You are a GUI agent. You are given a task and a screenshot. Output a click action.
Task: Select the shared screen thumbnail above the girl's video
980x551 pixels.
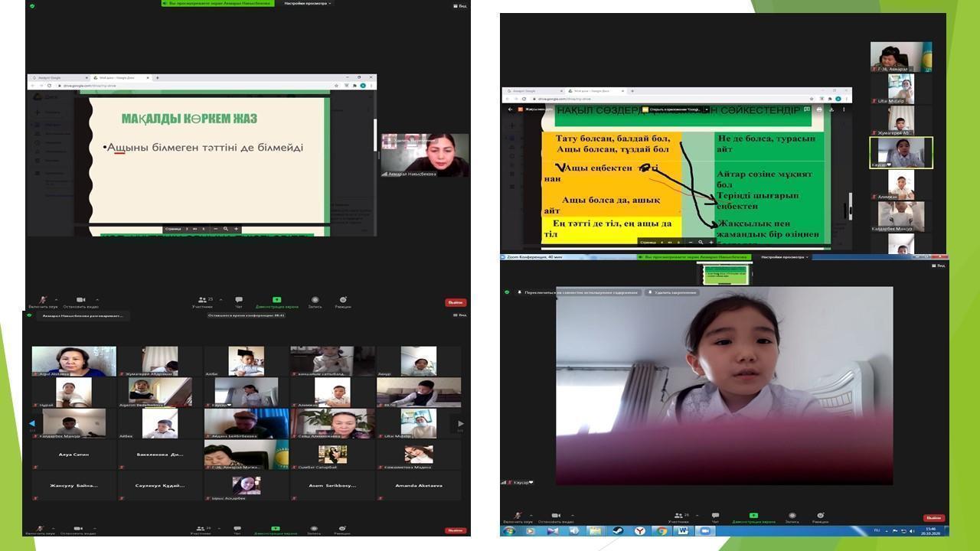click(x=727, y=274)
